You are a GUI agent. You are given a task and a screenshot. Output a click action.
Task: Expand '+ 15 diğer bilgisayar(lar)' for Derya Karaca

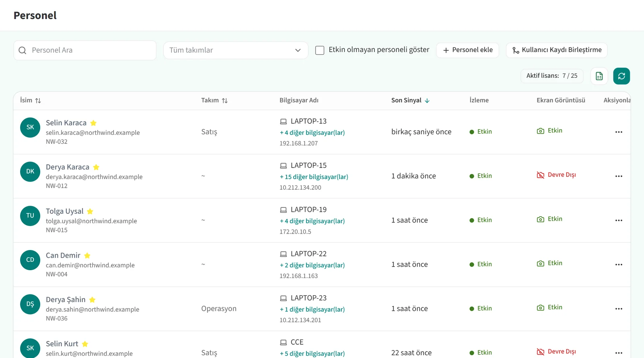pyautogui.click(x=314, y=177)
